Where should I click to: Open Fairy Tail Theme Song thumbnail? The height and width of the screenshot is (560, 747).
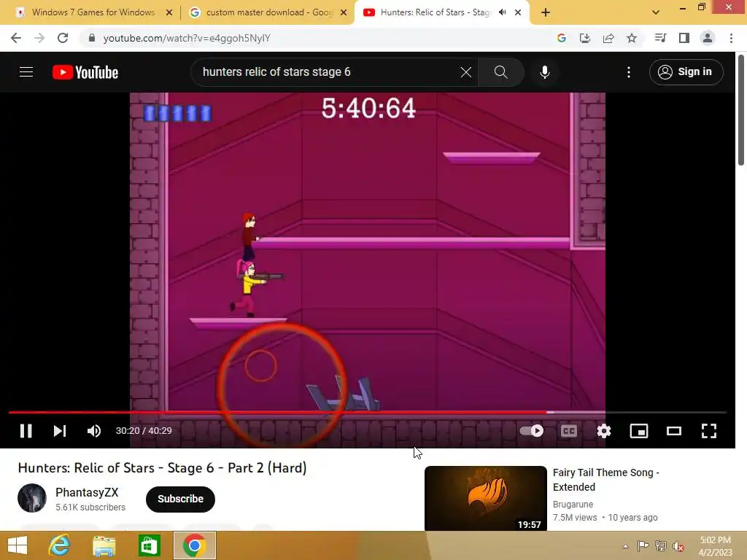pos(485,498)
